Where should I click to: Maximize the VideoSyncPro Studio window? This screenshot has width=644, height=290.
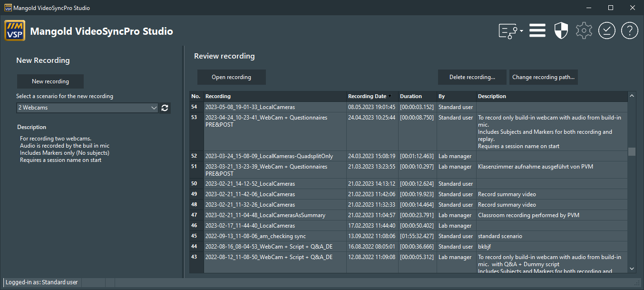pyautogui.click(x=611, y=8)
